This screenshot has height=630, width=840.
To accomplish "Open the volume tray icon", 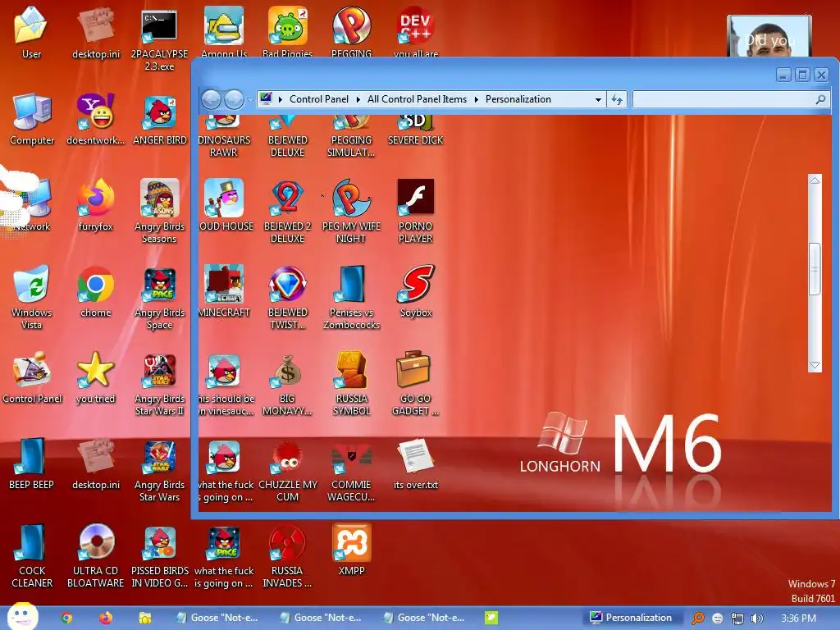I will (756, 619).
